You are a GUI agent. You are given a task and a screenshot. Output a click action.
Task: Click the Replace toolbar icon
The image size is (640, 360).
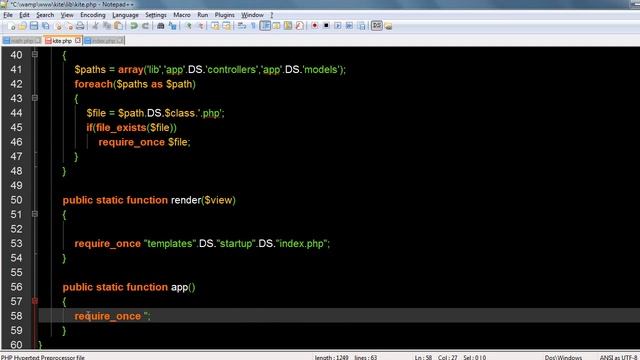coord(172,26)
